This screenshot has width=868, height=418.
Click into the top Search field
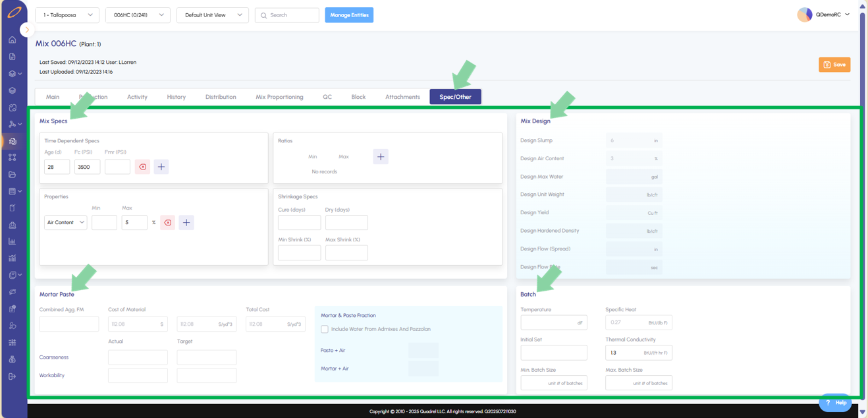tap(287, 15)
